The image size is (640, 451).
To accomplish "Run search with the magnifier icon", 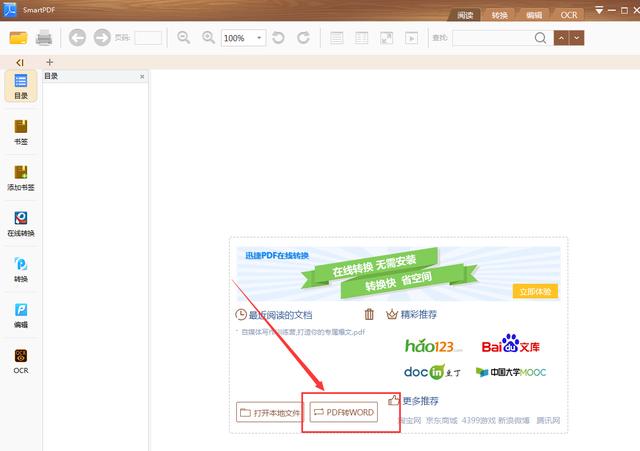I will pyautogui.click(x=540, y=38).
